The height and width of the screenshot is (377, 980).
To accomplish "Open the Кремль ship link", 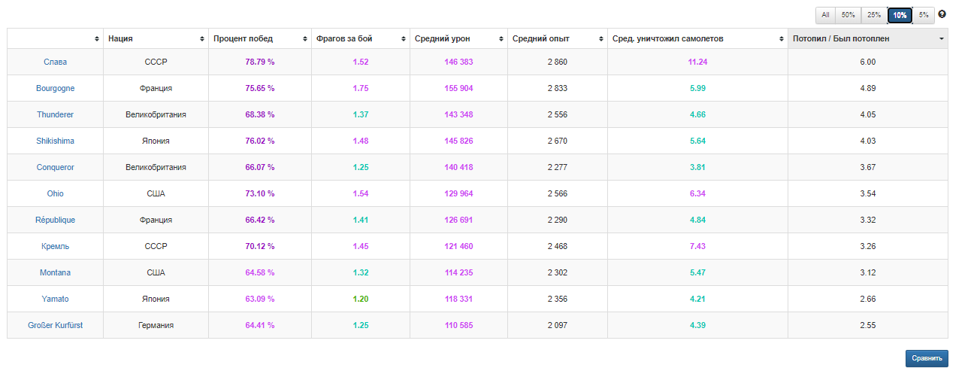I will tap(55, 246).
